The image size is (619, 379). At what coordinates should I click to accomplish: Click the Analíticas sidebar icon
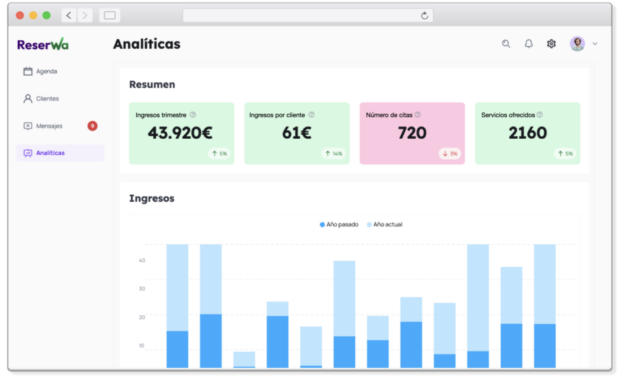pos(28,153)
